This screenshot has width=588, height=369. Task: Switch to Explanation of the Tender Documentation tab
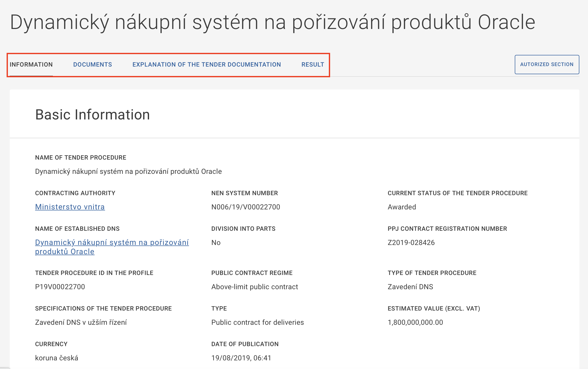coord(207,65)
